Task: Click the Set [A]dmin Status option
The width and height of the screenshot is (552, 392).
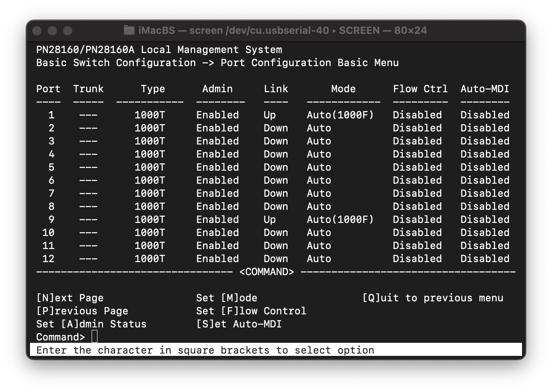Action: tap(91, 324)
